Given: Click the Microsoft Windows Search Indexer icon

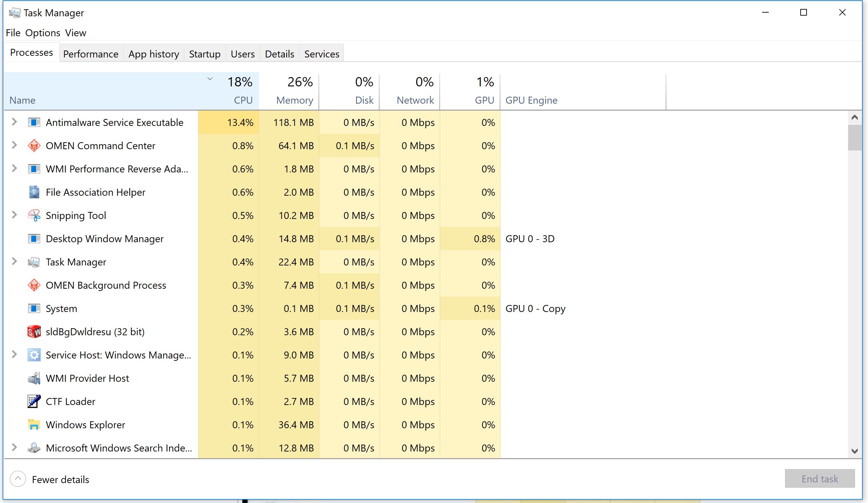Looking at the screenshot, I should pos(34,448).
